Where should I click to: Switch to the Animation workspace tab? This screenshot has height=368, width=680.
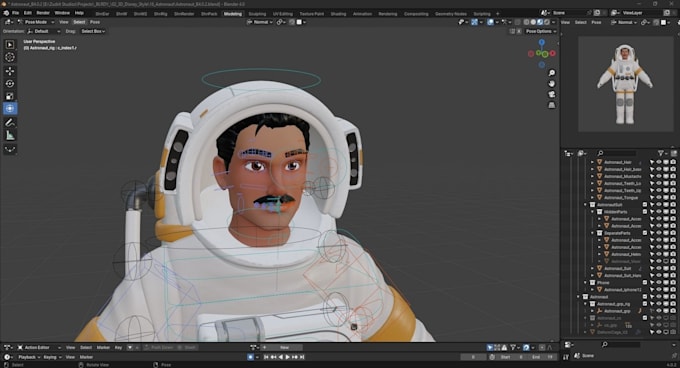point(362,14)
